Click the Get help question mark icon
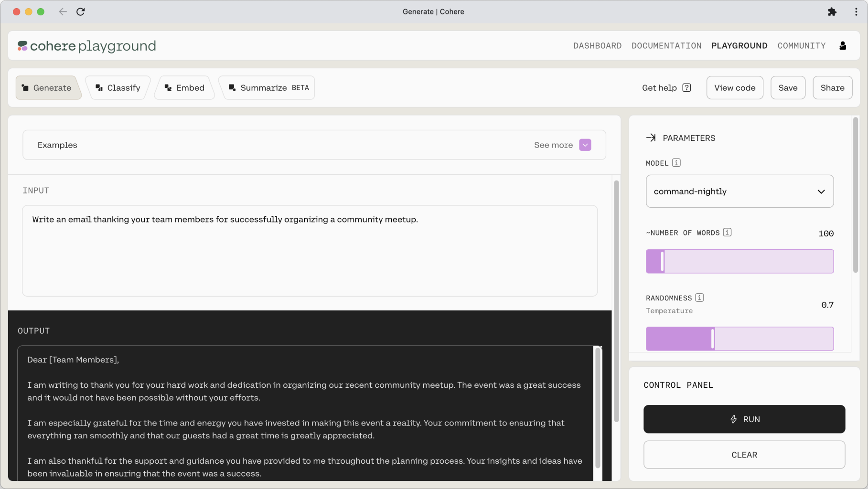Image resolution: width=868 pixels, height=489 pixels. click(686, 87)
